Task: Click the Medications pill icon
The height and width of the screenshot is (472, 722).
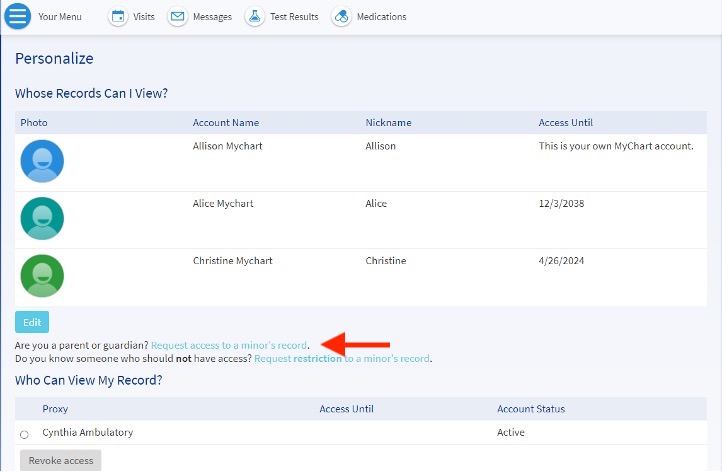Action: pyautogui.click(x=342, y=17)
